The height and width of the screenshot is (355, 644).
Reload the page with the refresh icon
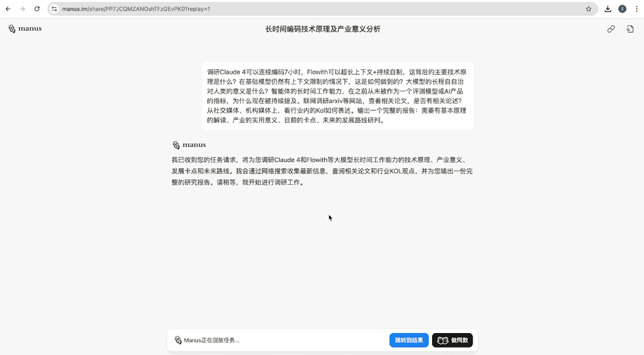click(x=37, y=9)
